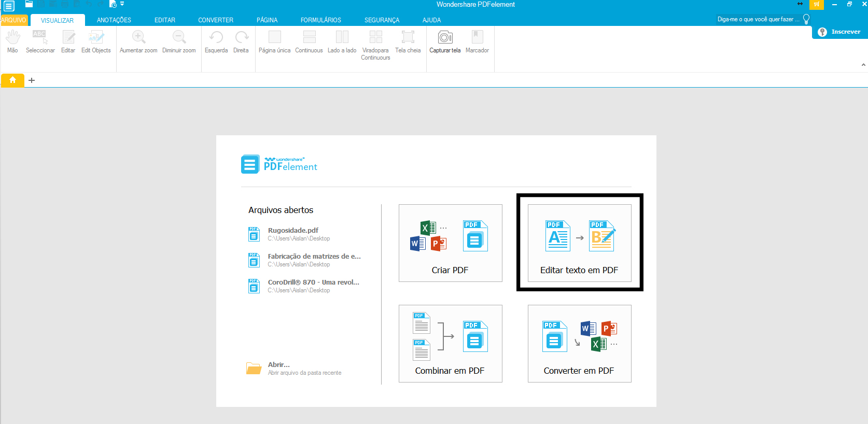Select the Continuous page layout

[x=309, y=41]
